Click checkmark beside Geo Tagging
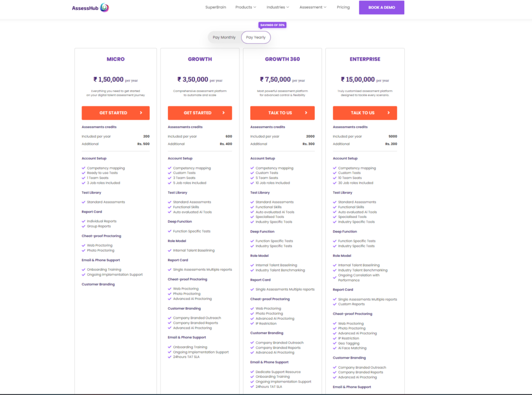The height and width of the screenshot is (395, 532). [335, 343]
